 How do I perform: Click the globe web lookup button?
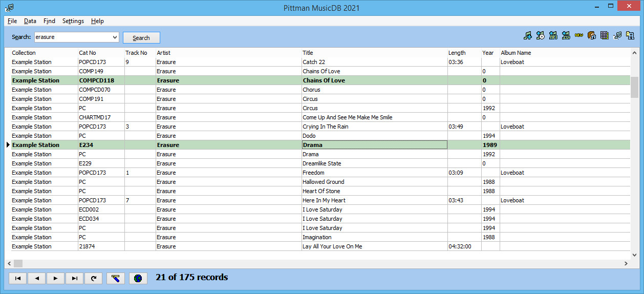138,278
